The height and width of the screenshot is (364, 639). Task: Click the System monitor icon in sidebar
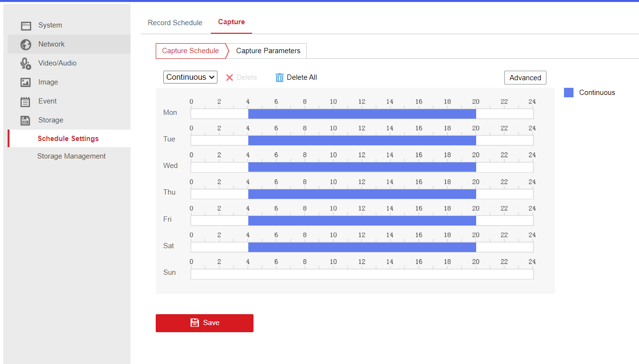coord(26,26)
